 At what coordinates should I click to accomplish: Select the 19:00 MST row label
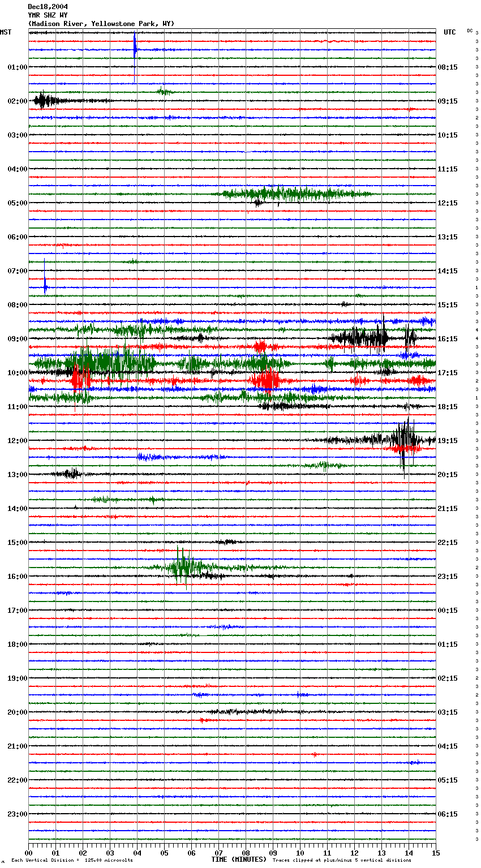[18, 678]
